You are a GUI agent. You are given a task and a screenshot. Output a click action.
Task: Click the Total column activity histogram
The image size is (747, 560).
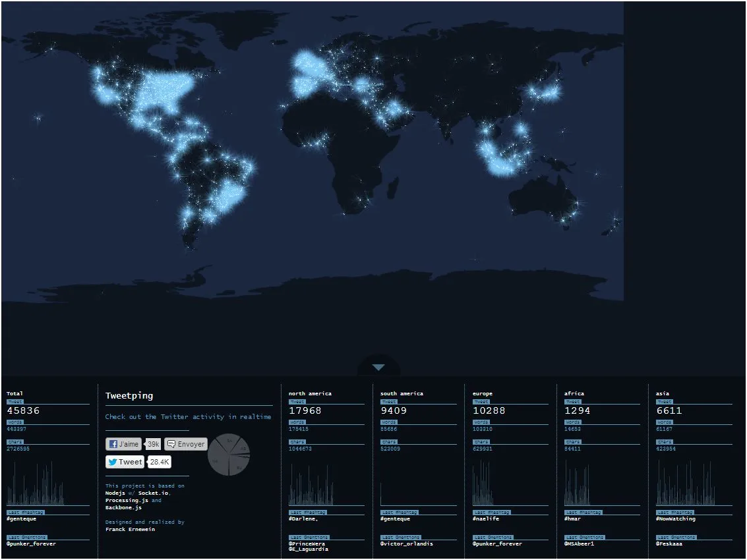pyautogui.click(x=36, y=483)
